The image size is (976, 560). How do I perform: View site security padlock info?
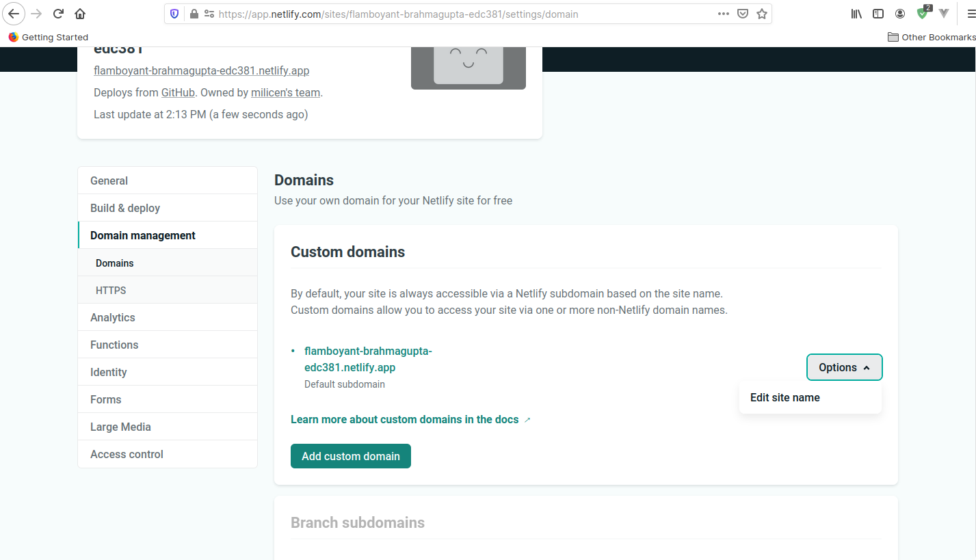coord(194,14)
